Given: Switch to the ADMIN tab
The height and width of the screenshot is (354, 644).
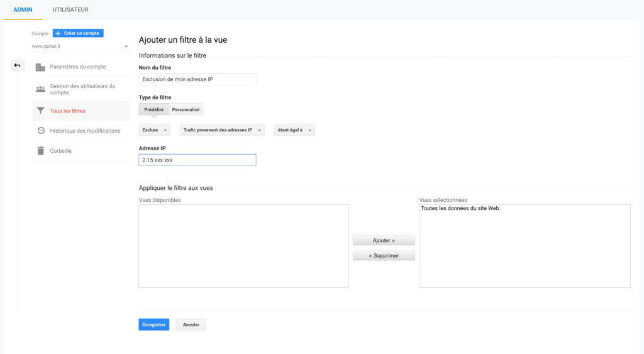Looking at the screenshot, I should click(23, 10).
